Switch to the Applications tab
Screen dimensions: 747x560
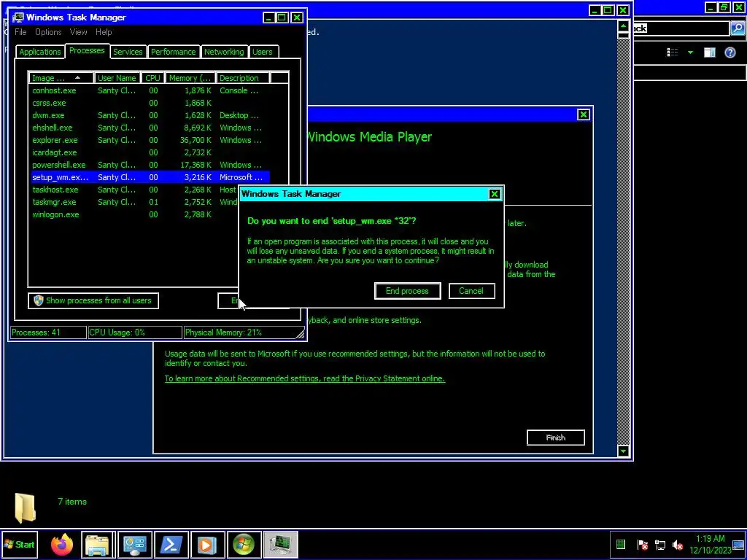click(x=40, y=52)
